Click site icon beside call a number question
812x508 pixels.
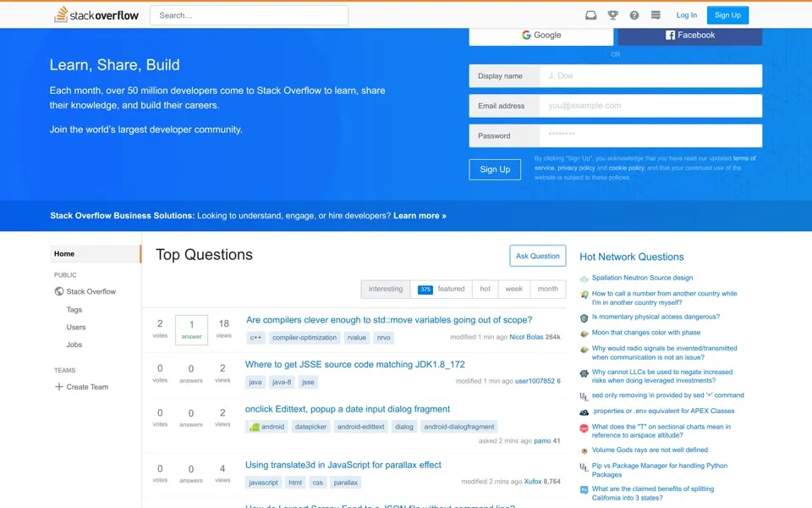coord(584,295)
